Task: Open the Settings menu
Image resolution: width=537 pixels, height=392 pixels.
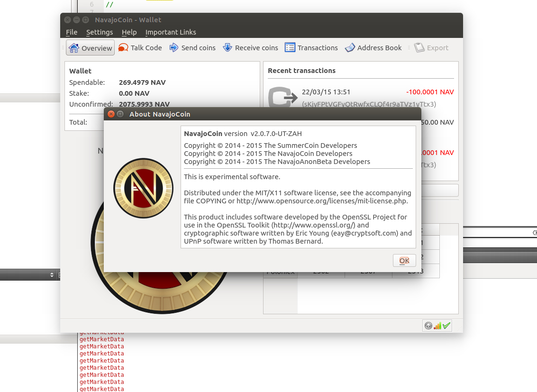Action: click(x=100, y=32)
